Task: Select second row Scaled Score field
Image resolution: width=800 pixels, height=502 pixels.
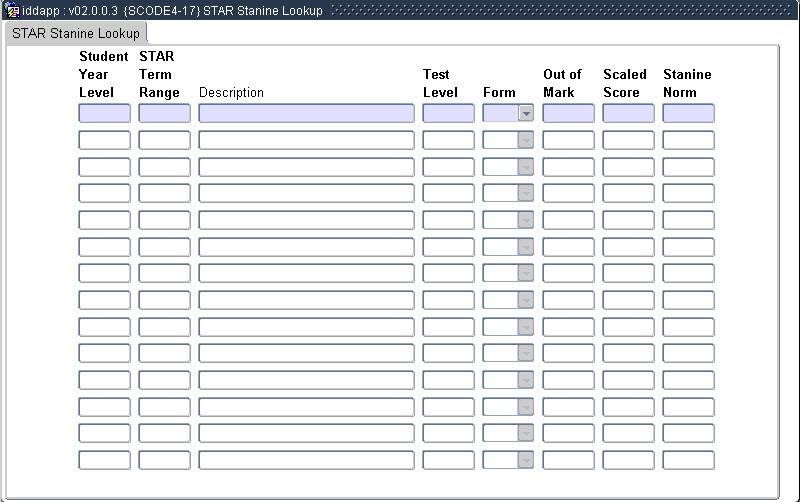Action: [x=628, y=140]
